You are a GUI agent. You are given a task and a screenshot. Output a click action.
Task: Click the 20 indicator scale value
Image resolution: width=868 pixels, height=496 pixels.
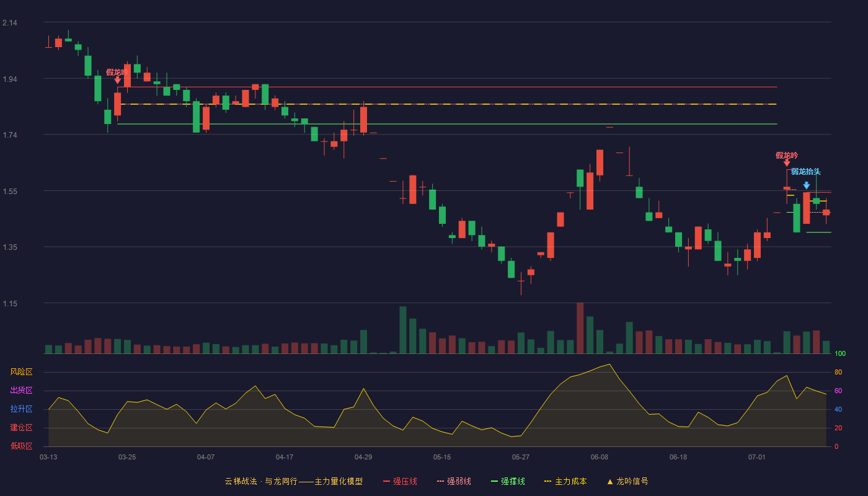tap(838, 428)
